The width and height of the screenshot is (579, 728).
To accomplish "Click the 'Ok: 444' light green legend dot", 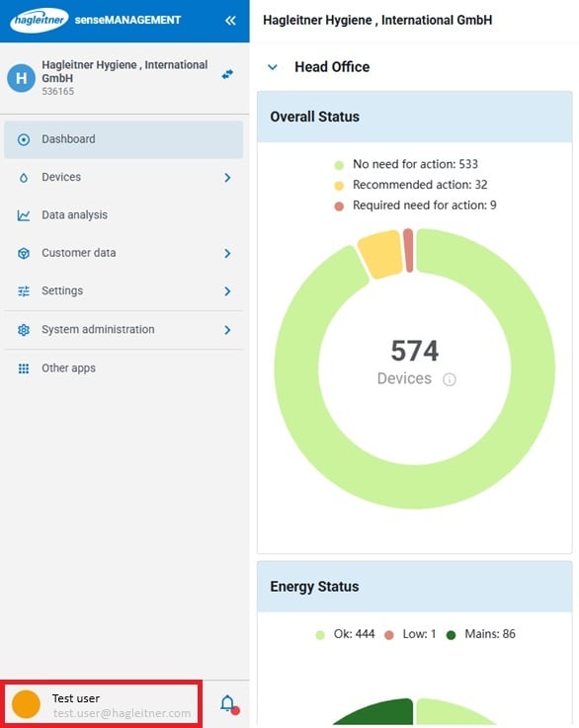I will click(x=320, y=635).
